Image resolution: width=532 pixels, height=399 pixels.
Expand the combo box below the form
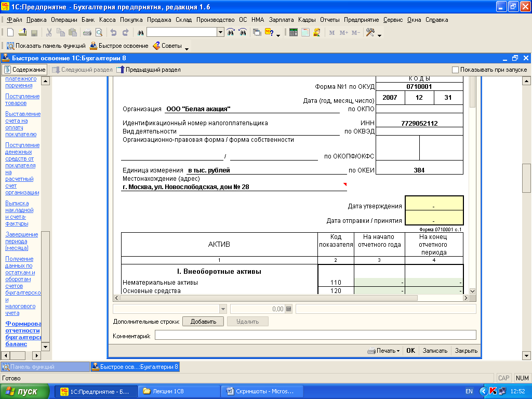tap(223, 309)
